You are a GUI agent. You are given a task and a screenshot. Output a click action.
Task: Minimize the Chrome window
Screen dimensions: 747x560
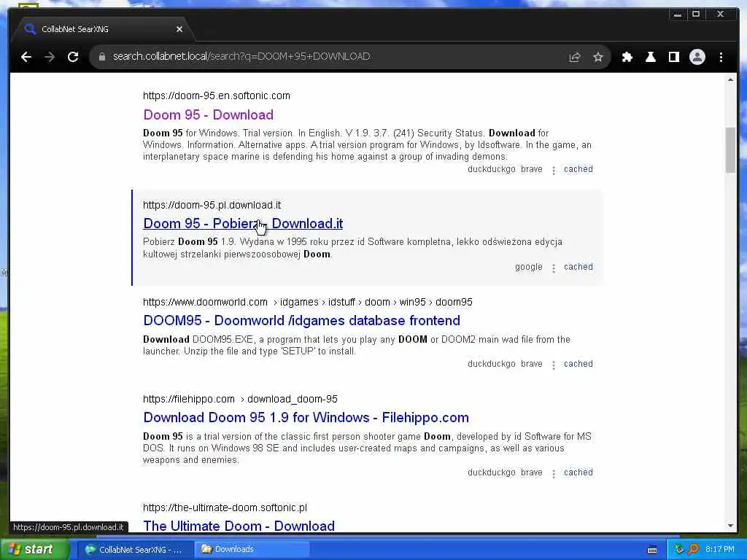click(x=678, y=15)
